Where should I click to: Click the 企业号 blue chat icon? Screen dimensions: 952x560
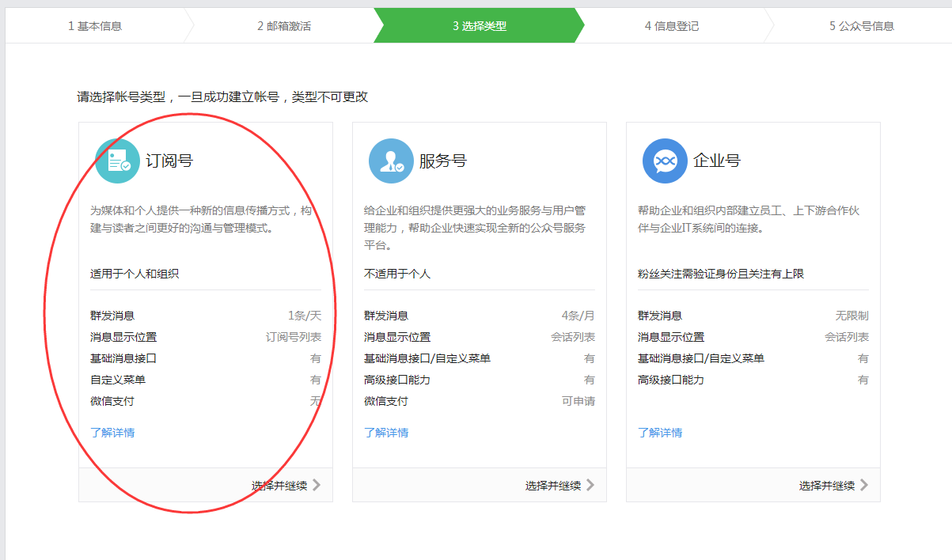[x=665, y=161]
